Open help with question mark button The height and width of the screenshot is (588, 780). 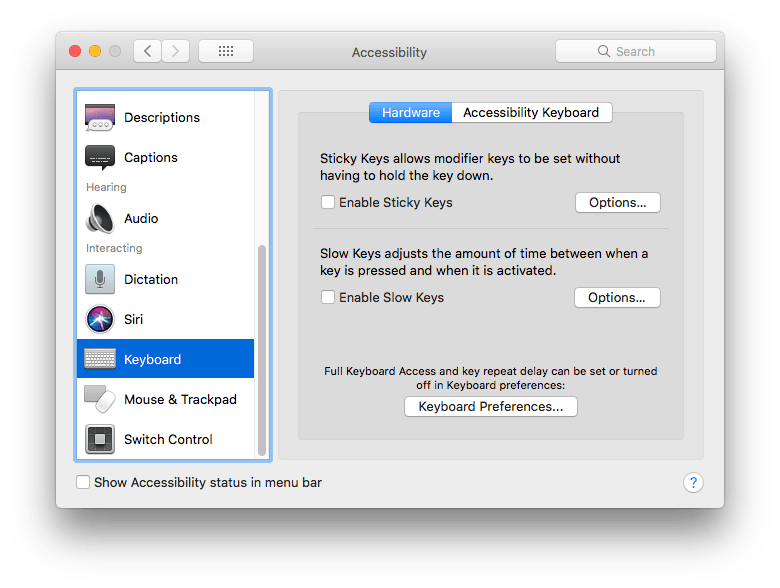coord(693,483)
